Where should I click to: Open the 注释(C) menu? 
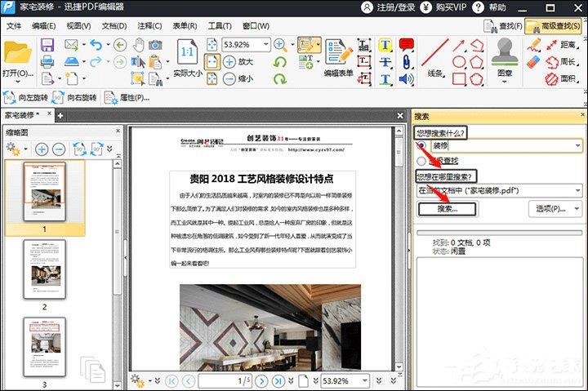[149, 25]
